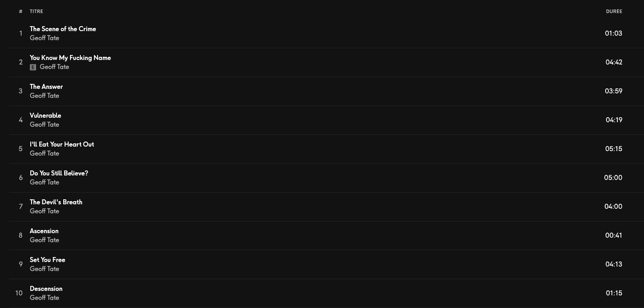This screenshot has width=644, height=308.
Task: Play the short track Ascension
Action: tap(44, 231)
